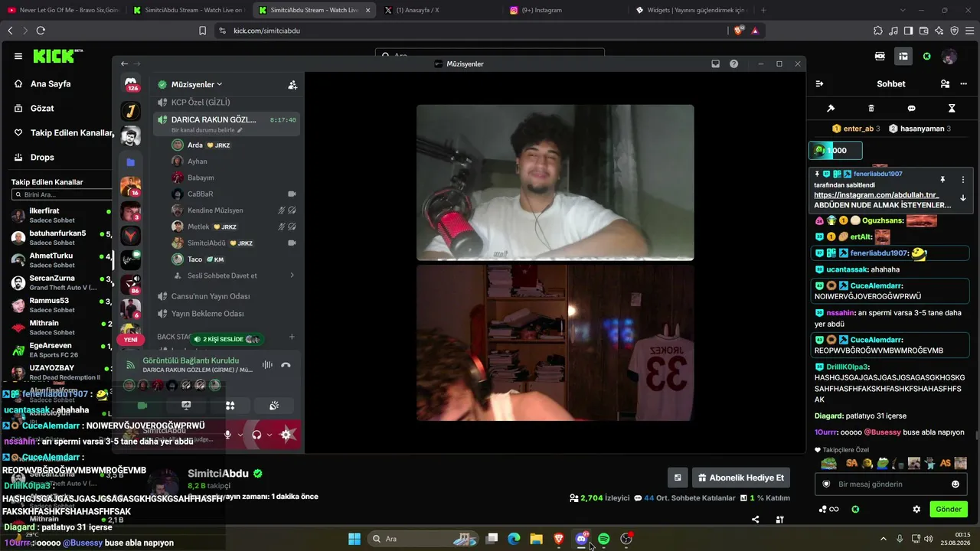Open Discord activities launcher
The height and width of the screenshot is (551, 980).
pyautogui.click(x=230, y=406)
